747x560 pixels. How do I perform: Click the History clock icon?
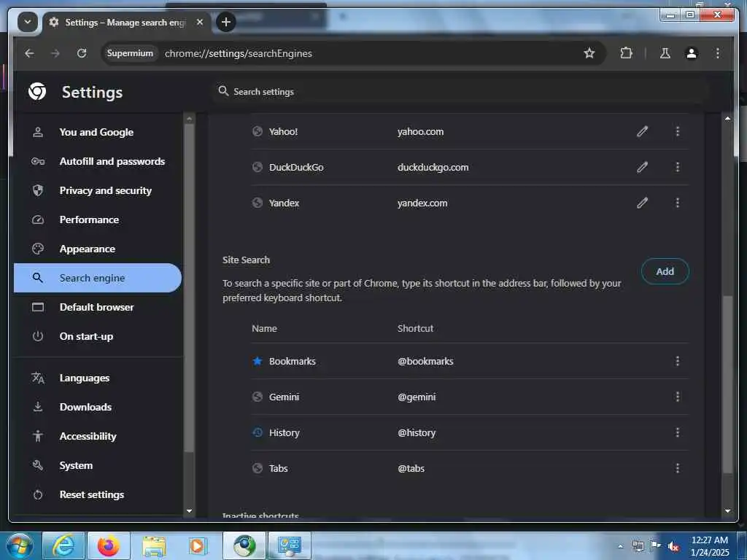(258, 432)
